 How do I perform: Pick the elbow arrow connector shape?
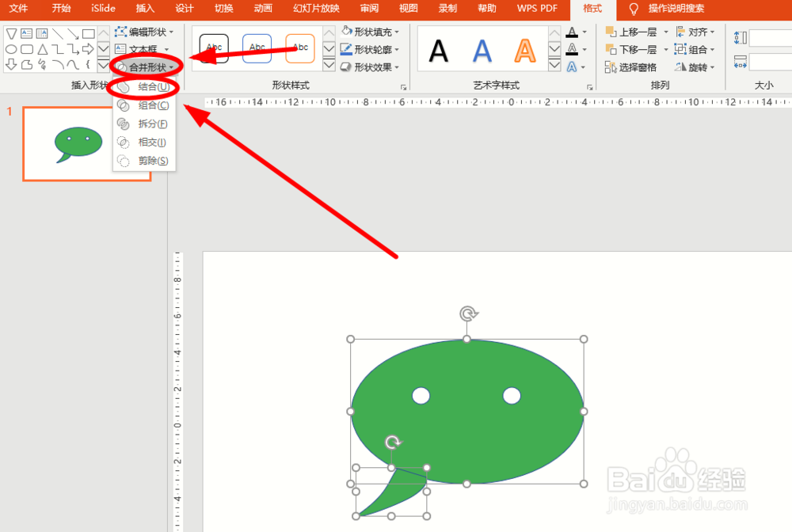tap(73, 49)
